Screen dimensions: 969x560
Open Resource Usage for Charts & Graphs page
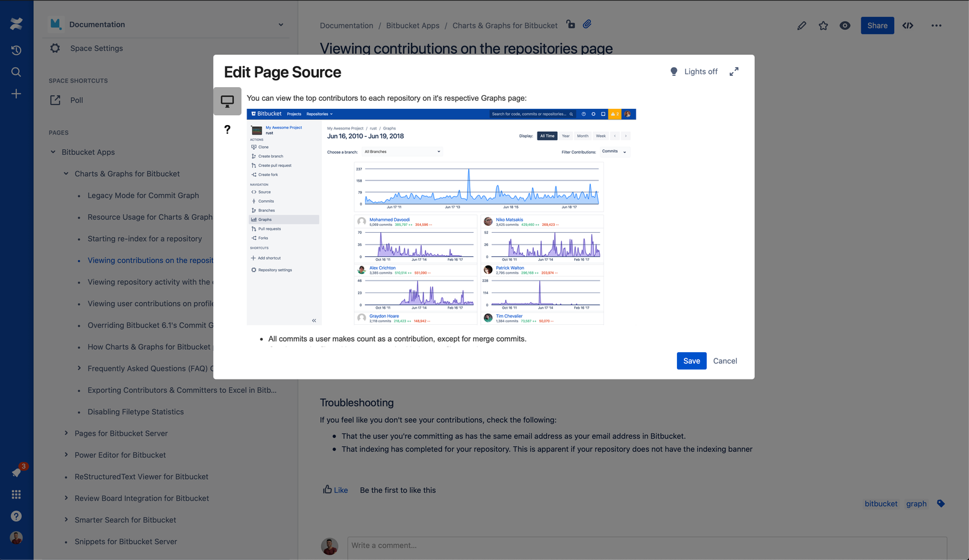pyautogui.click(x=150, y=217)
